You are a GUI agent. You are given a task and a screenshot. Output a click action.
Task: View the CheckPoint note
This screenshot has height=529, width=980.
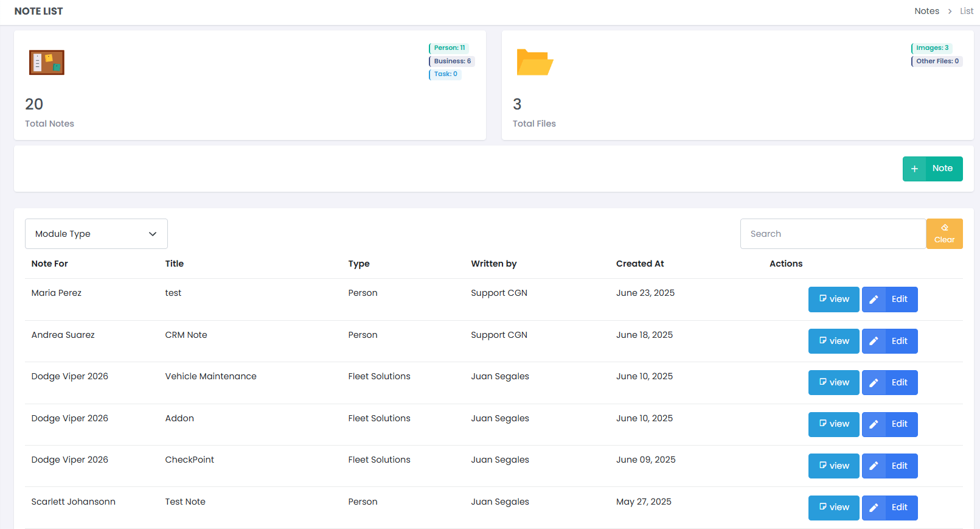pos(833,466)
